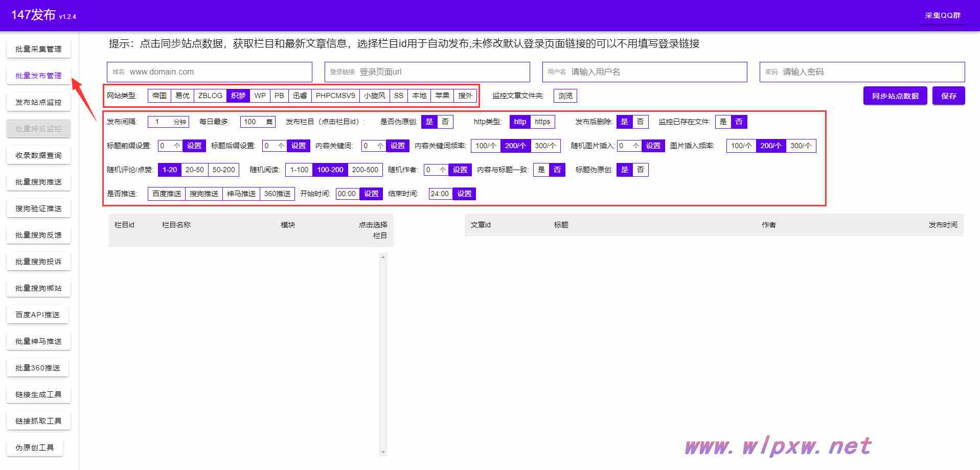This screenshot has width=980, height=470.
Task: Focus the 每日最多 count field
Action: (258, 122)
